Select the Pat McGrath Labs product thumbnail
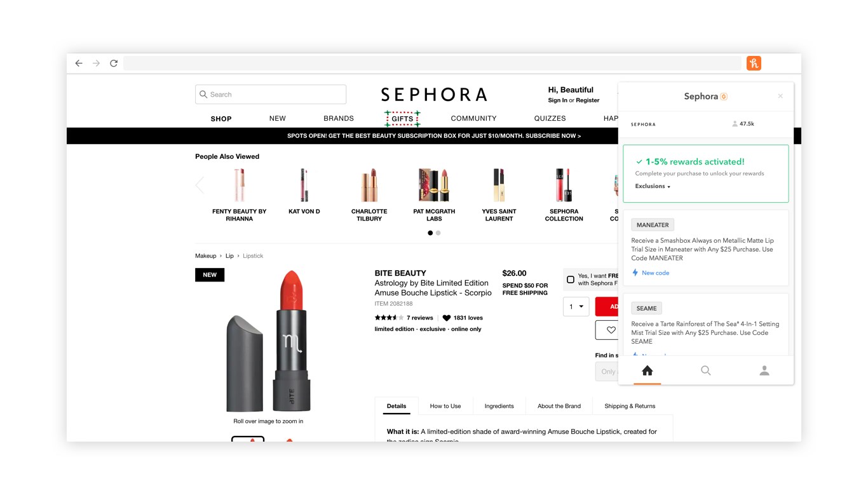This screenshot has width=868, height=488. (x=434, y=195)
